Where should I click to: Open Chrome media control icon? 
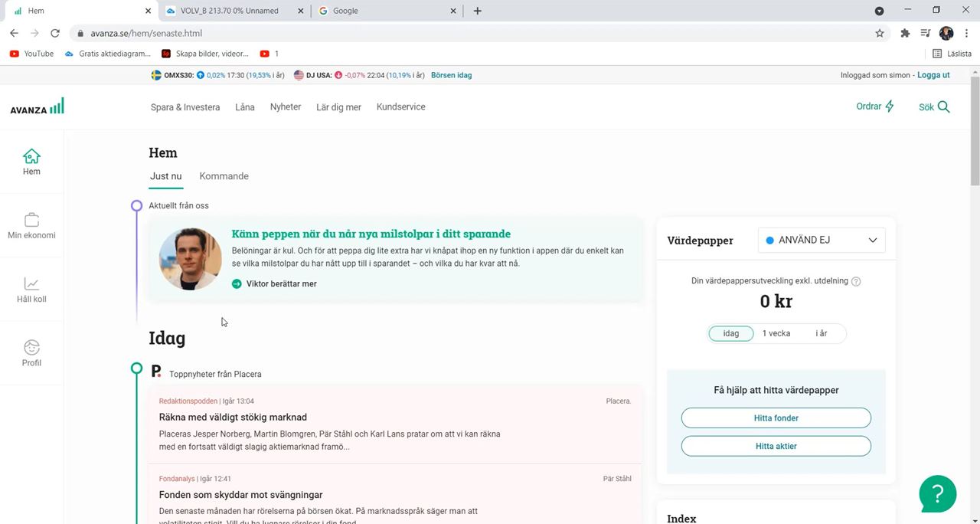click(x=926, y=33)
